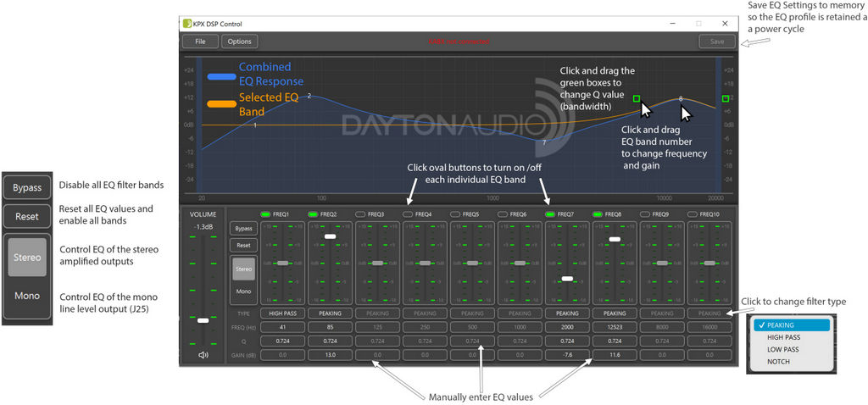The width and height of the screenshot is (868, 405).
Task: Open FREQ7 filter type dropdown
Action: tap(567, 313)
